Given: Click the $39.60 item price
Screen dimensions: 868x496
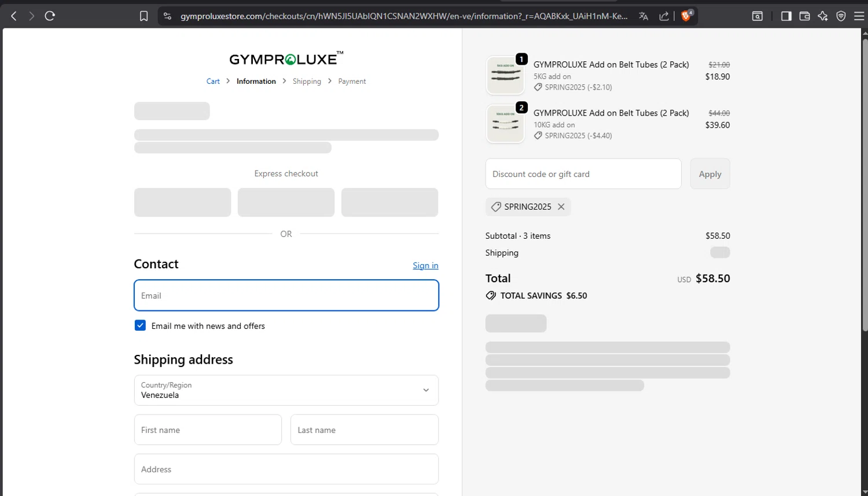Looking at the screenshot, I should [x=718, y=125].
